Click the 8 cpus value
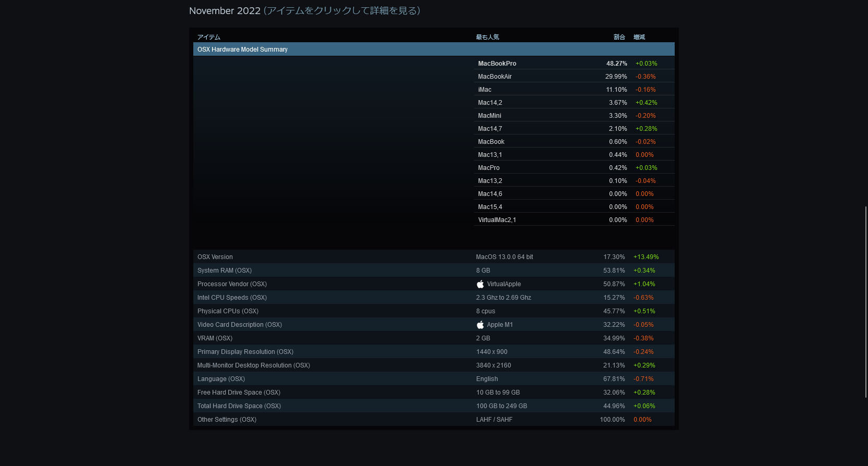Viewport: 868px width, 466px height. coord(486,311)
